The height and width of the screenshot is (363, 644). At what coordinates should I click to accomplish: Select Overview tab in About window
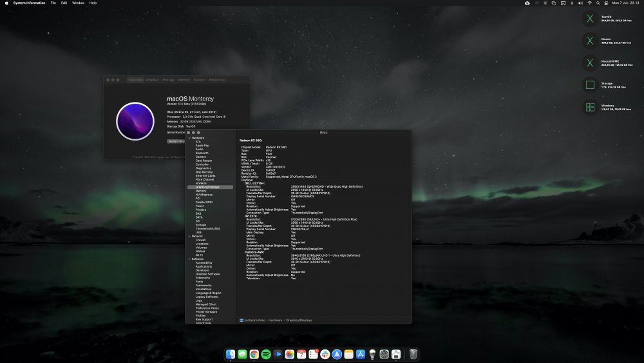(x=135, y=80)
